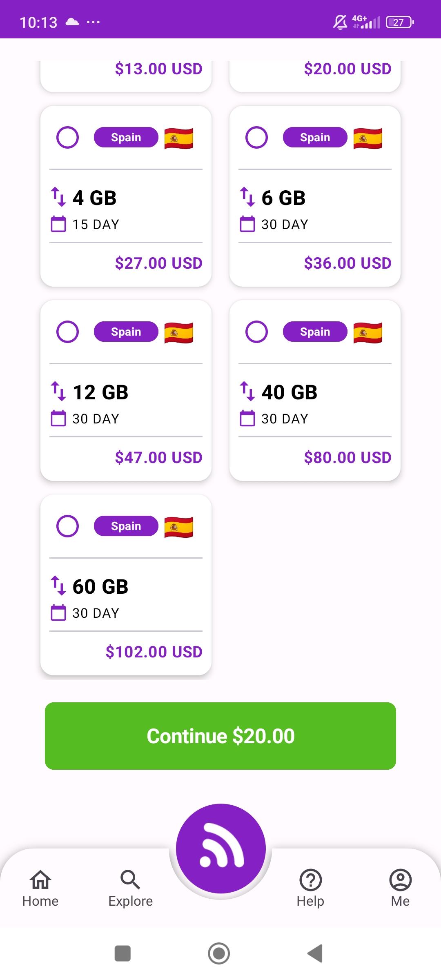Tap the Spain label on 4 GB card
Screen dimensions: 441x980
coord(126,138)
